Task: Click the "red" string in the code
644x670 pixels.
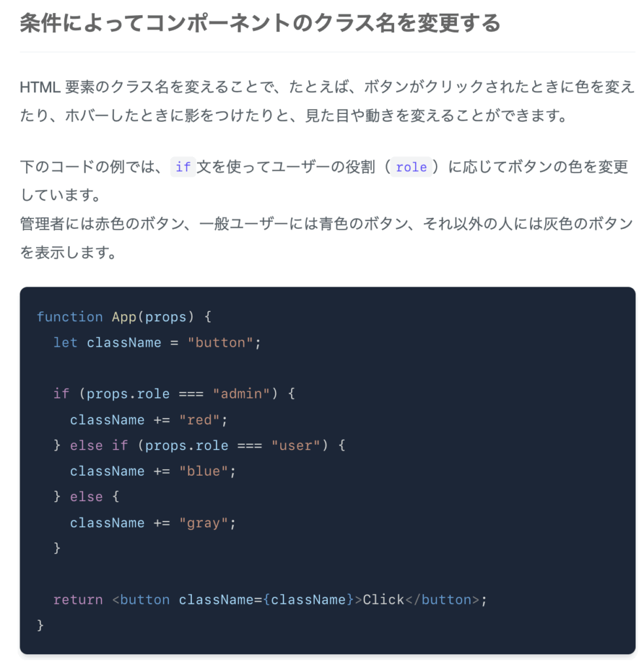Action: point(200,419)
